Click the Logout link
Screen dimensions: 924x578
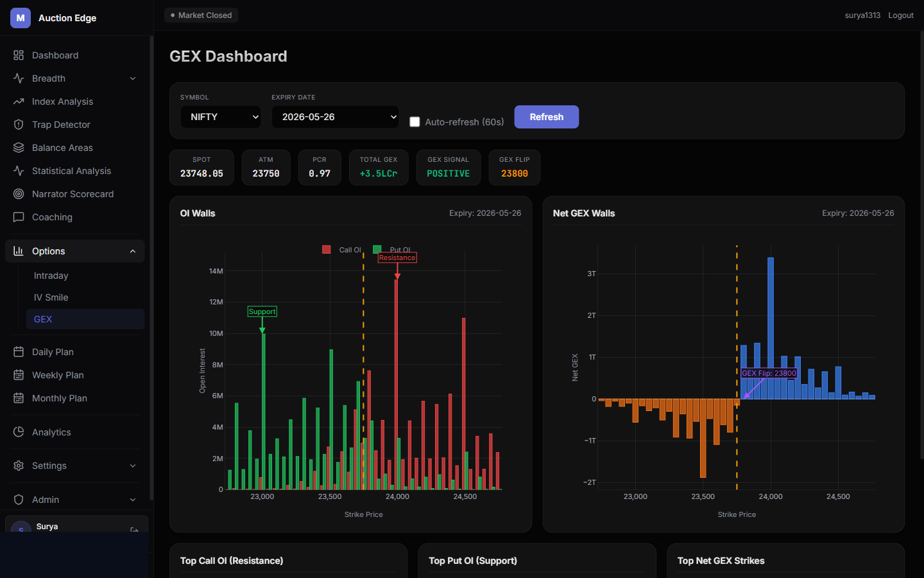tap(901, 15)
